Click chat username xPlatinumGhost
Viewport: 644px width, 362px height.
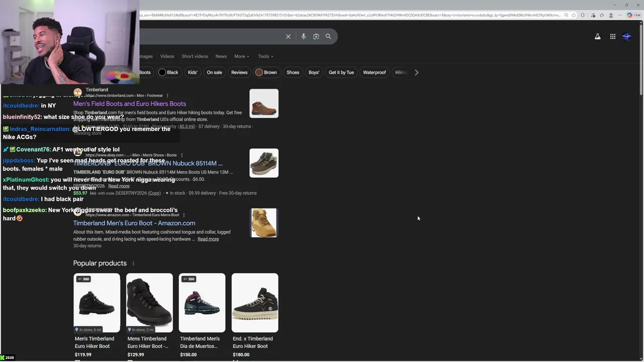click(26, 179)
